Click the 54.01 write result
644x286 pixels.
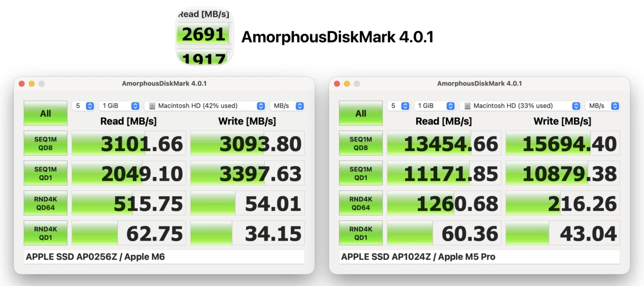(x=248, y=203)
